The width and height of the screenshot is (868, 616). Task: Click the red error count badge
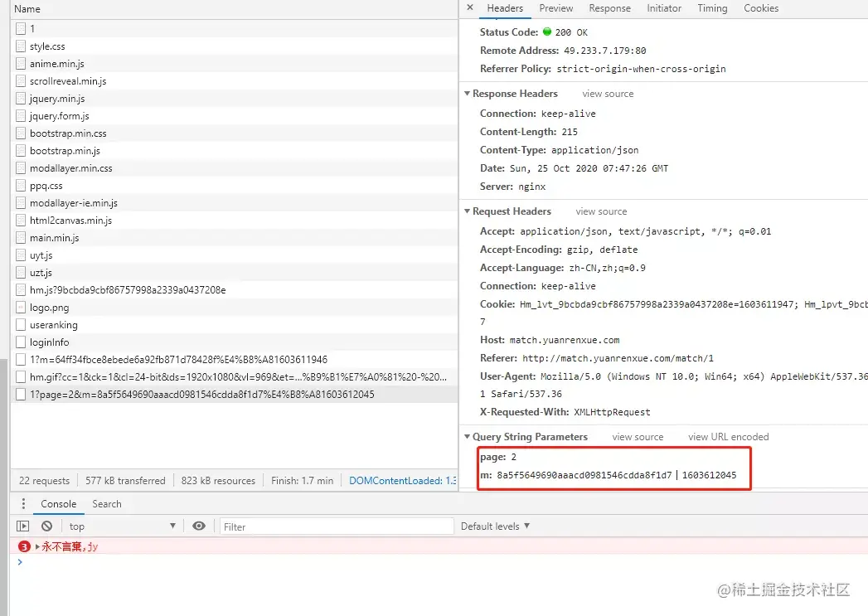24,547
